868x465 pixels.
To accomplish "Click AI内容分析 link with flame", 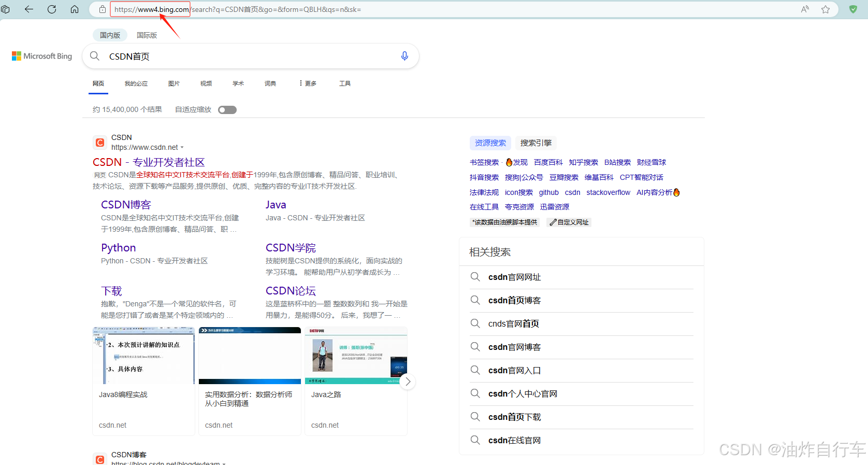I will pos(658,192).
